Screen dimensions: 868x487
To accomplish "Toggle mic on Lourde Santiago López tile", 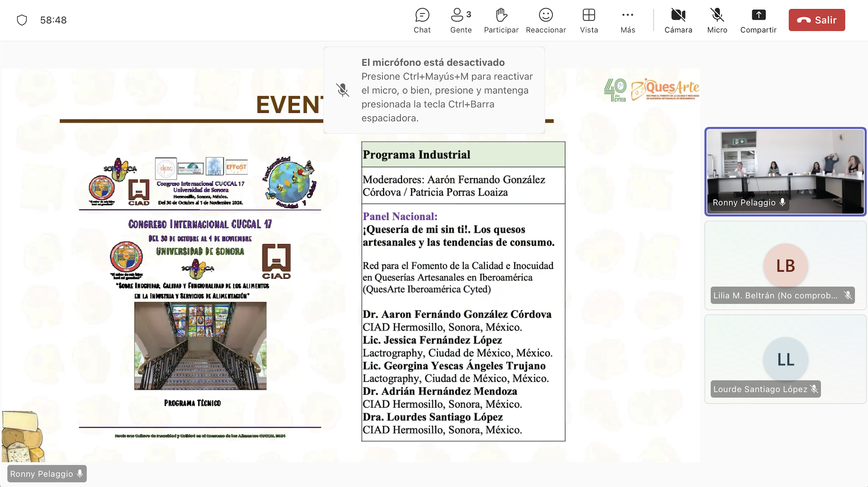I will 815,389.
